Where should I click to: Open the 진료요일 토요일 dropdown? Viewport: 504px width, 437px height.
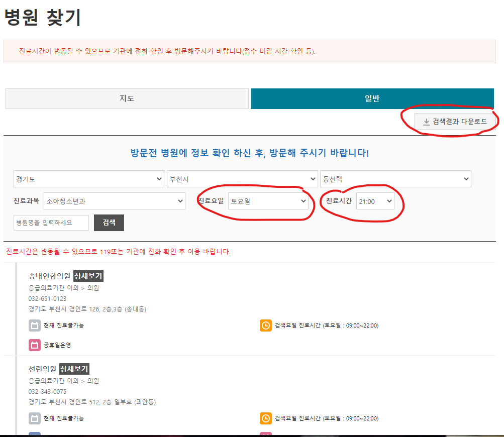268,200
